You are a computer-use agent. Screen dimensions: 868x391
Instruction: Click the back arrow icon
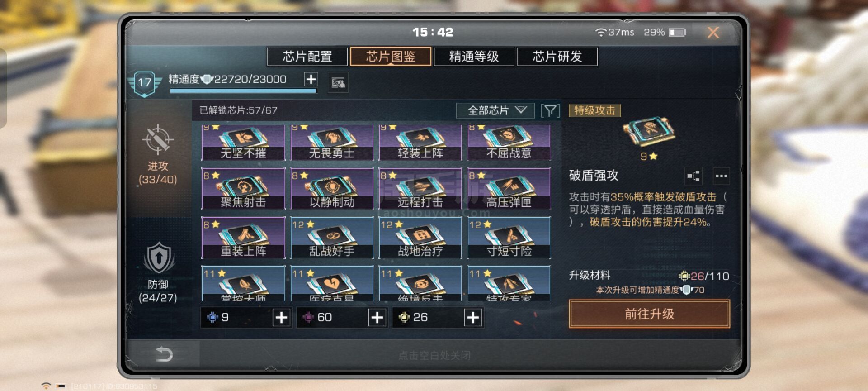(x=164, y=354)
